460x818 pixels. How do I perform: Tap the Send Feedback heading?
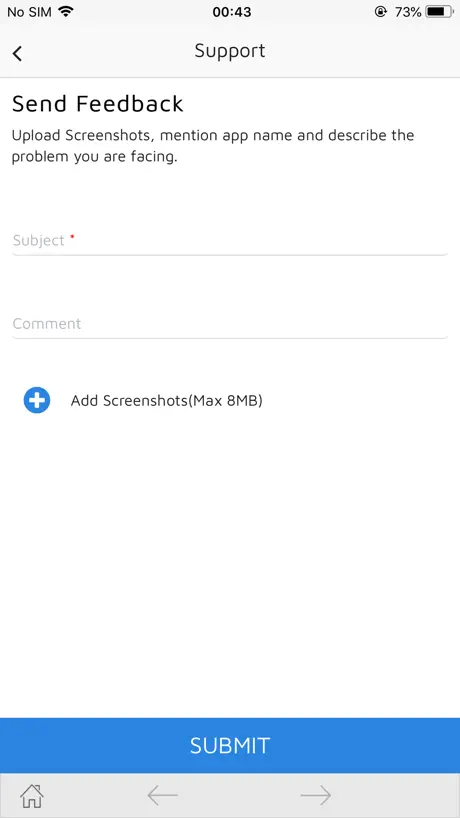click(x=98, y=103)
